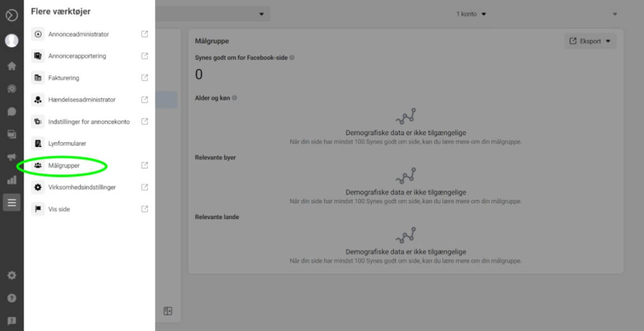Click the info tooltip beside Alder og køn
This screenshot has height=331, width=644.
233,98
